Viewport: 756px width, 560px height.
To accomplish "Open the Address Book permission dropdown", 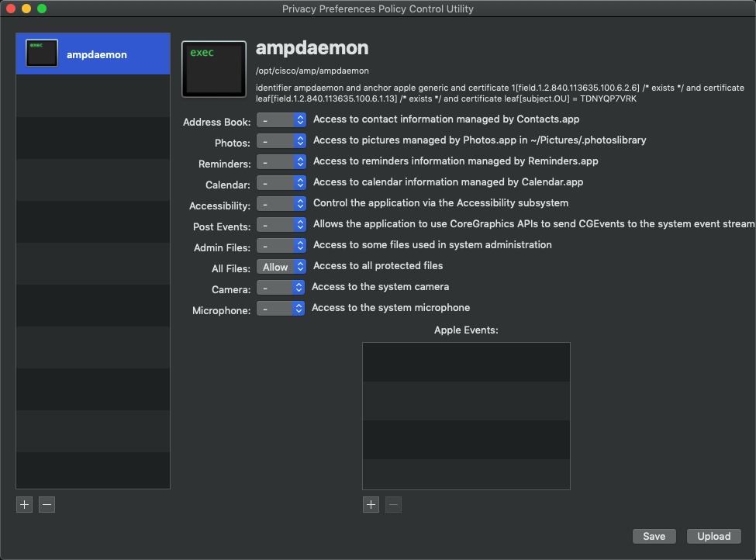I will (281, 119).
